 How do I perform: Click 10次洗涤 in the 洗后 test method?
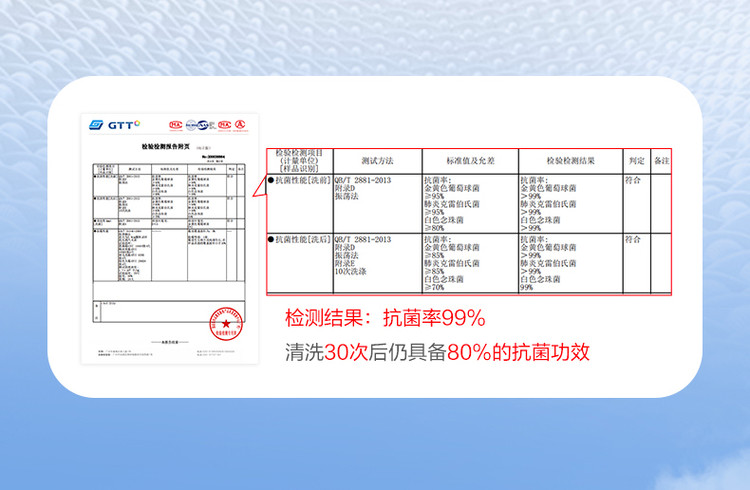[354, 272]
